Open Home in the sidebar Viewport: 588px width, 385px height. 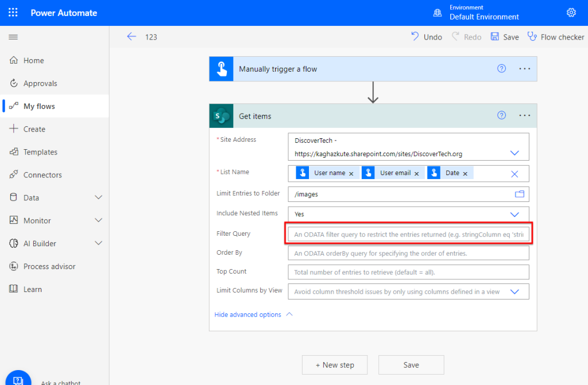click(55, 60)
